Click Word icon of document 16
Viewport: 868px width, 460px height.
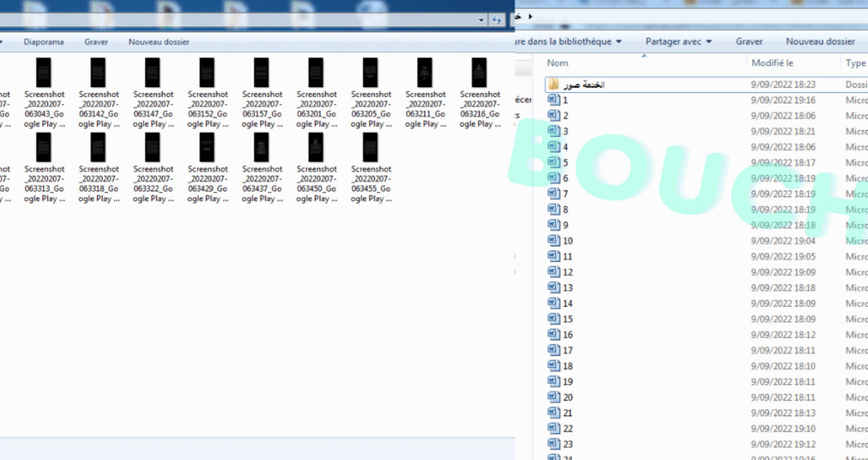click(554, 335)
